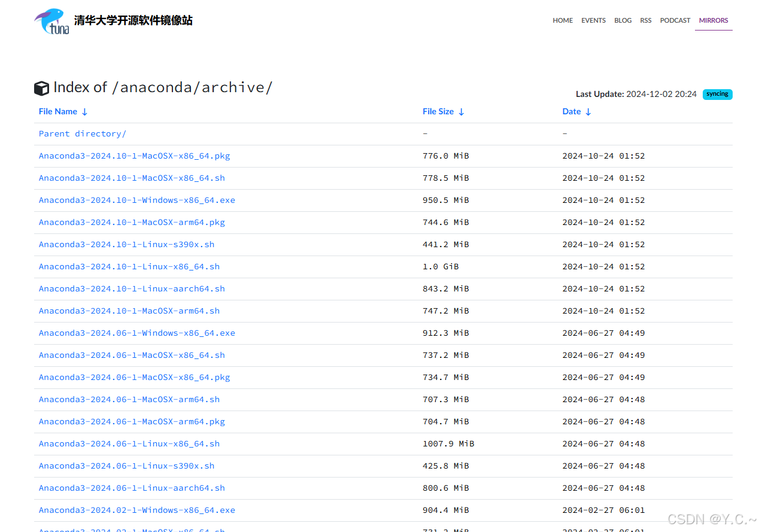
Task: Click the syncing status badge
Action: tap(717, 94)
